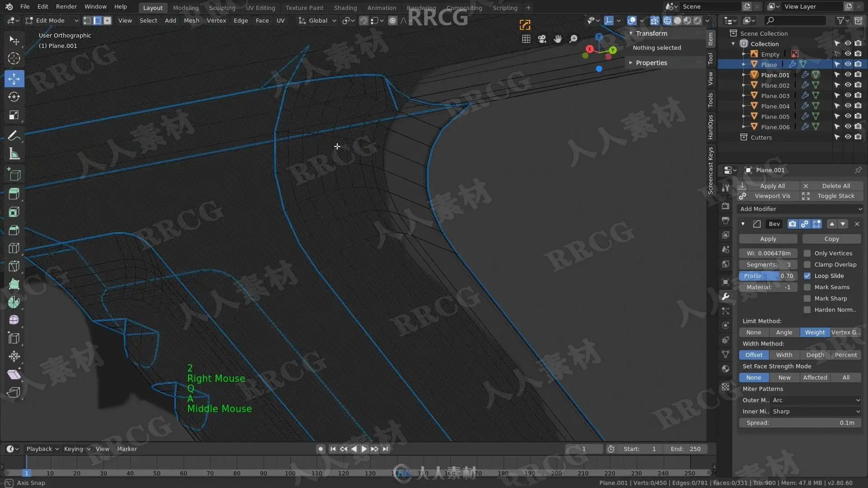Screen dimensions: 868x488
Task: Click the 3D Cursor tool
Action: [14, 58]
